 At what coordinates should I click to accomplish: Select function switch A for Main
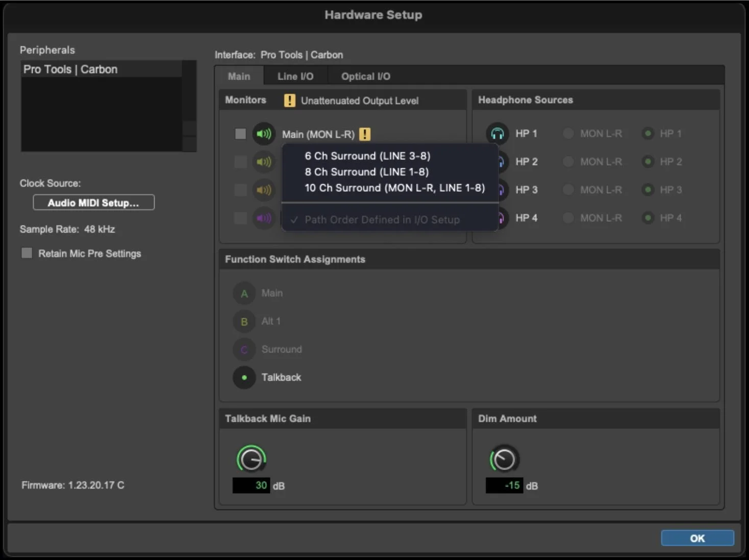pos(244,293)
